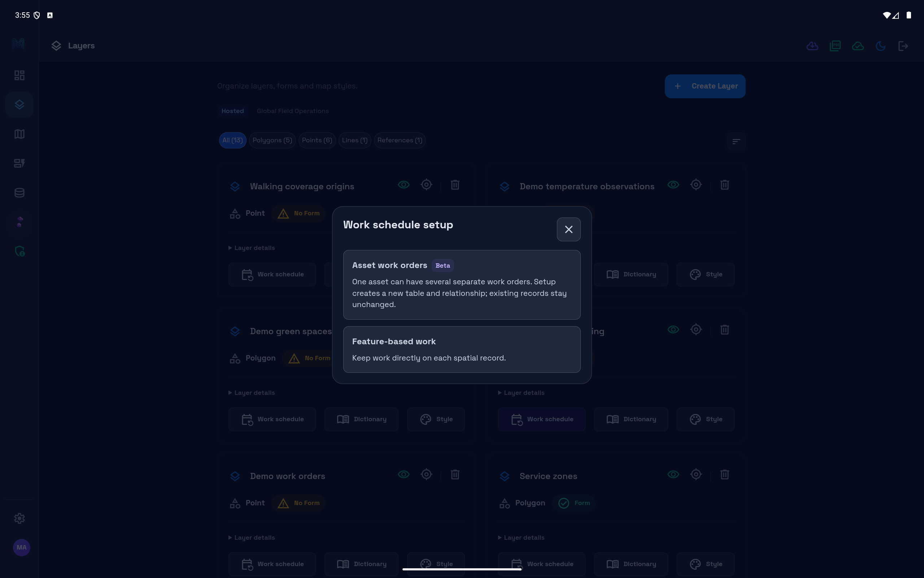Open Work schedule for Walking coverage origins
Screen dimensions: 924x578
pos(272,275)
